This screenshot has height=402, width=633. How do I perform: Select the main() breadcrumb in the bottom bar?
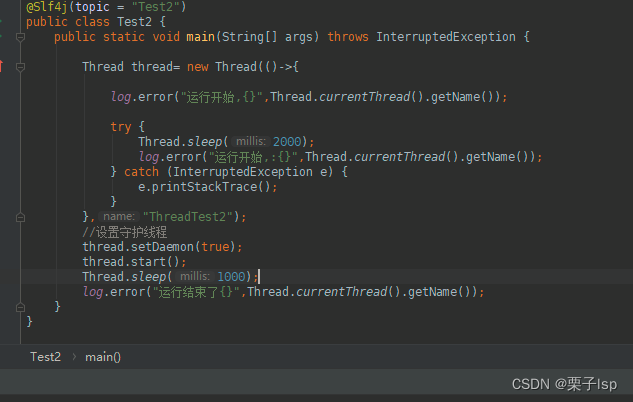103,357
